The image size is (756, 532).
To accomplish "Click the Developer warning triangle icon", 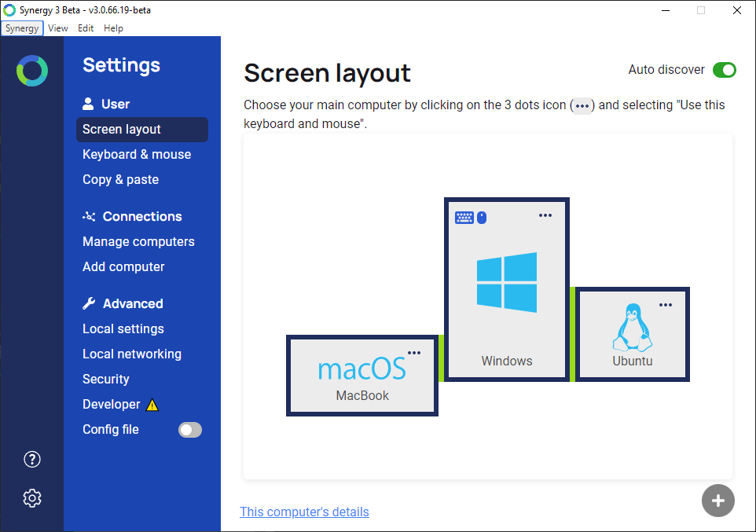I will click(x=152, y=405).
